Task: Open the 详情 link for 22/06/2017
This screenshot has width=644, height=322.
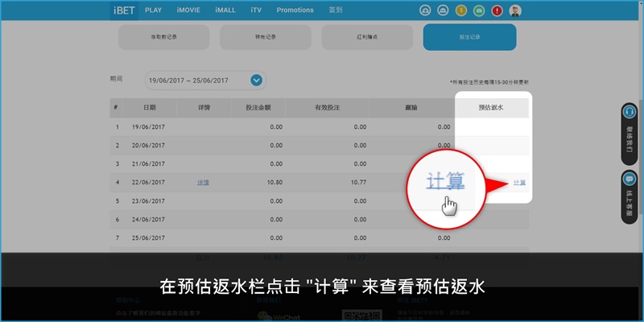Action: point(203,183)
